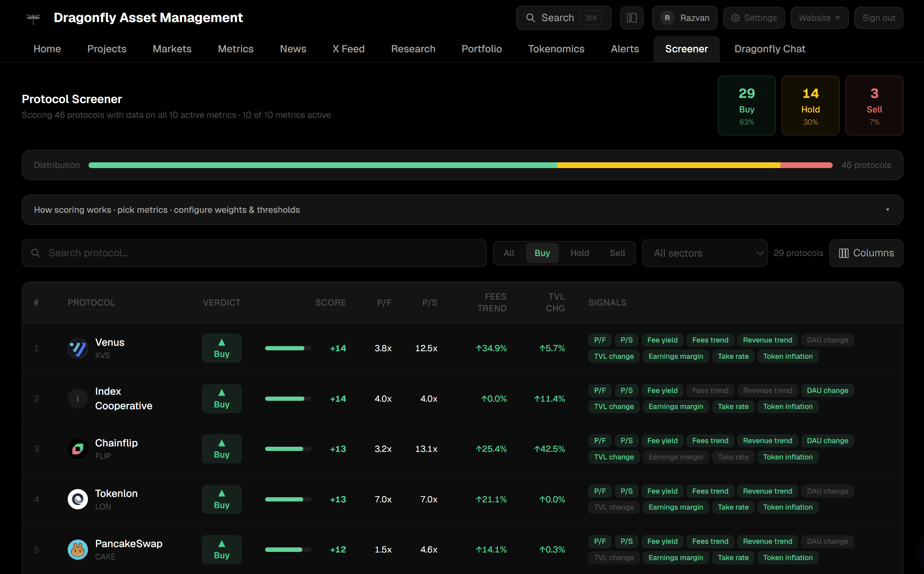Click Venus Buy verdict badge
This screenshot has width=924, height=574.
pos(222,348)
